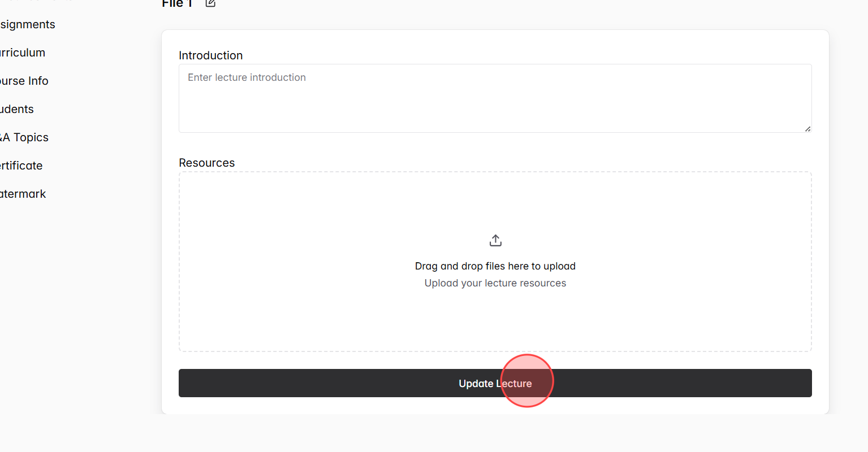The height and width of the screenshot is (452, 868).
Task: Click the Resources section label
Action: coord(206,163)
